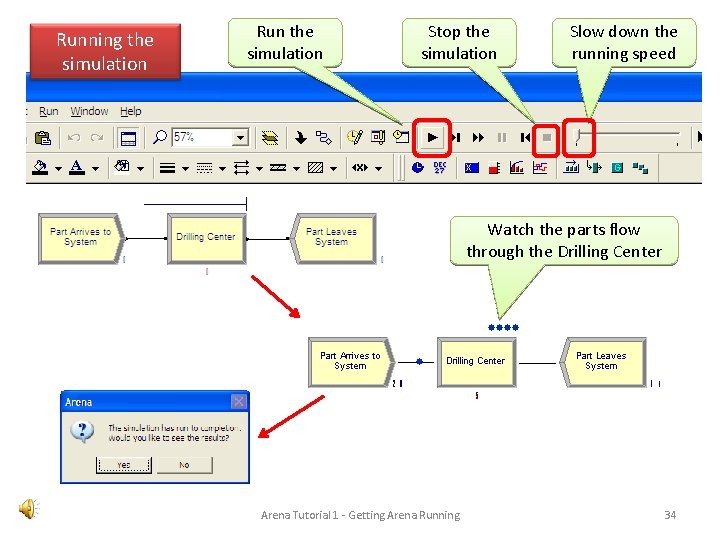Click the Step playback button

456,137
